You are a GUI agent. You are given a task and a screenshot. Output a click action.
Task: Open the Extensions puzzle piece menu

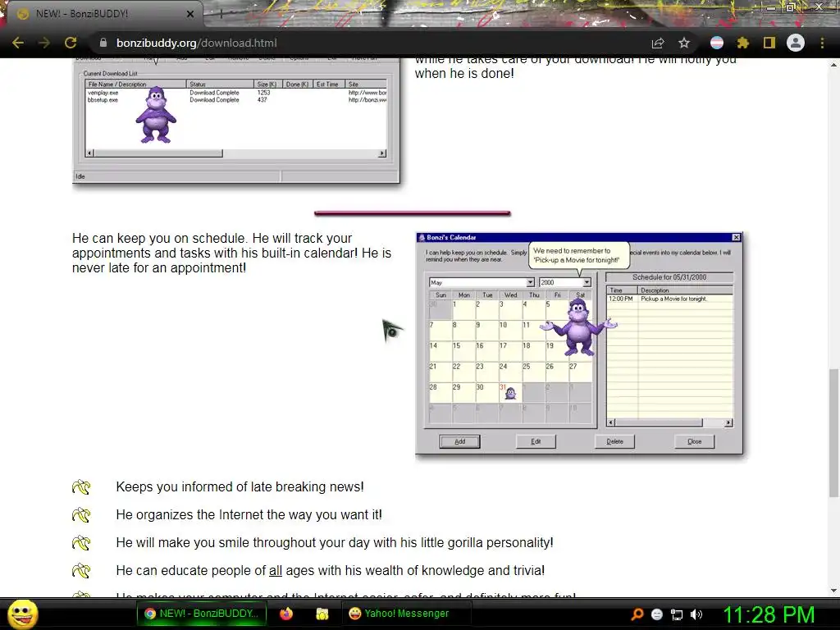(742, 43)
